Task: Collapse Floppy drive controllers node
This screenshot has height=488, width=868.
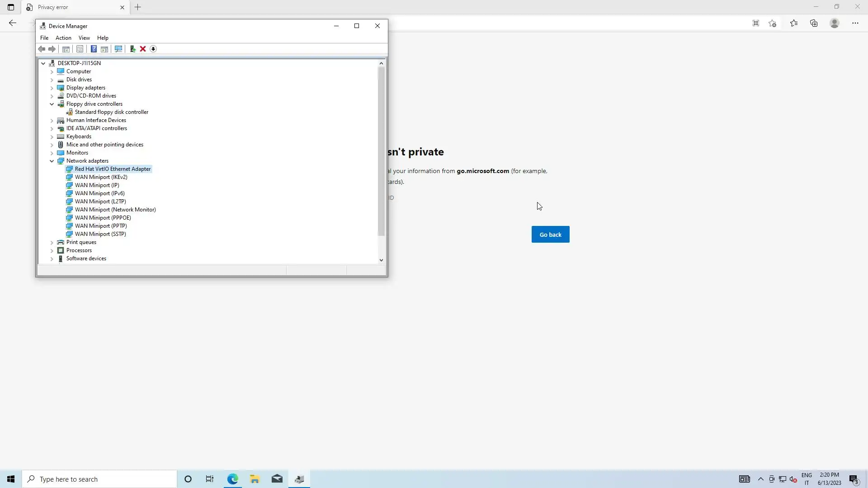Action: (52, 104)
